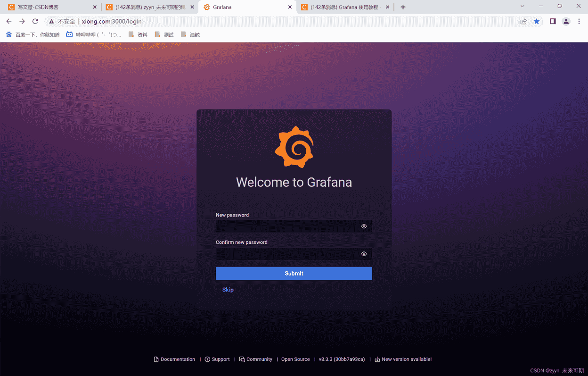Screen dimensions: 588x376
Task: Open the 哔哩哔哩 bookmark
Action: tap(94, 34)
